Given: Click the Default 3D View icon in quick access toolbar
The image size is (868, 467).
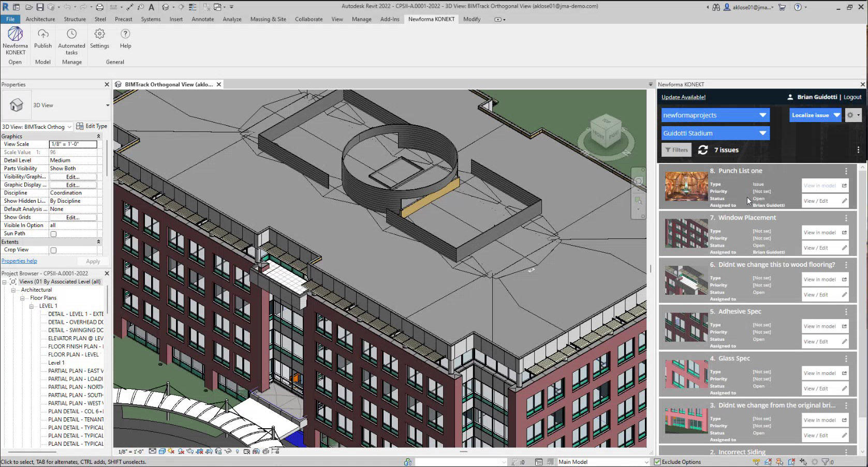Looking at the screenshot, I should (165, 7).
